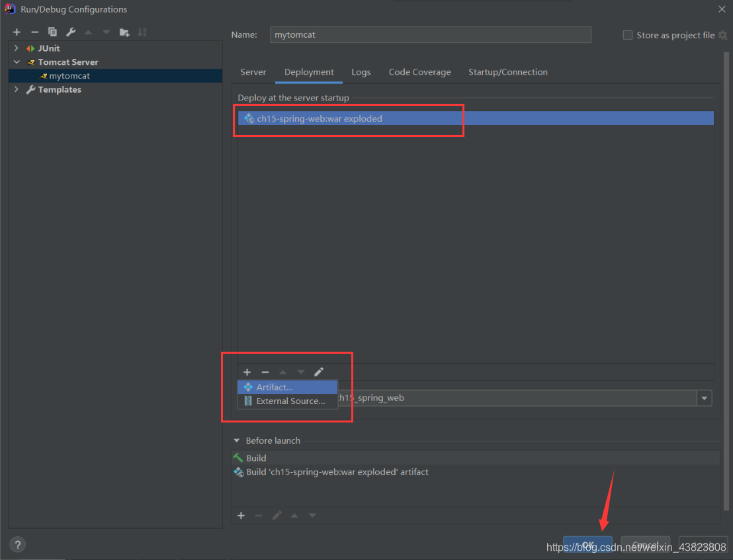Screen dimensions: 733x560
Task: Open the Startup/Connection tab
Action: (x=507, y=72)
